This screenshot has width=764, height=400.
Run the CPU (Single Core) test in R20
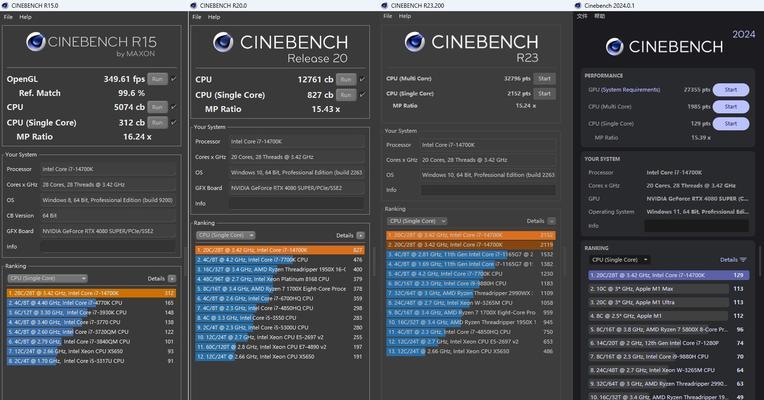346,95
